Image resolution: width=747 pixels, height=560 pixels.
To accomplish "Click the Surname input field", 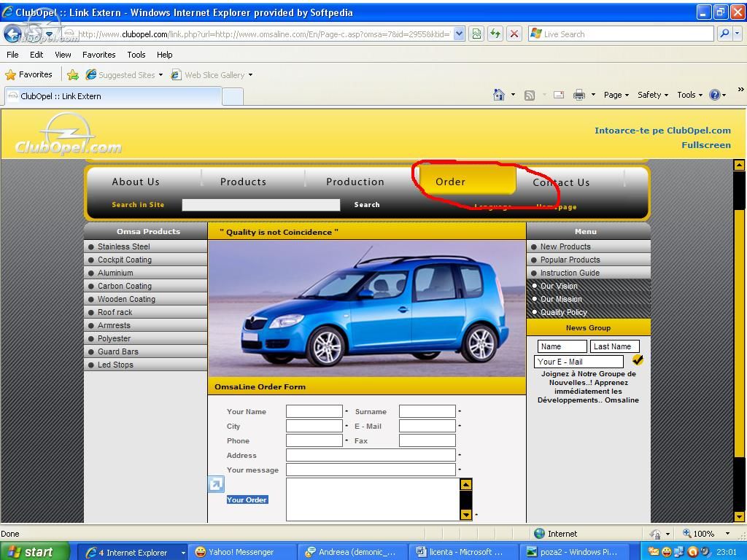I will pyautogui.click(x=427, y=411).
